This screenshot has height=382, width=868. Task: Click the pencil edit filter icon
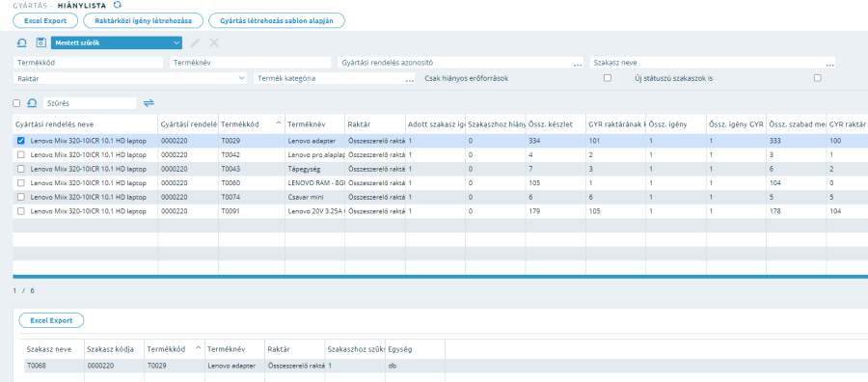pyautogui.click(x=195, y=42)
